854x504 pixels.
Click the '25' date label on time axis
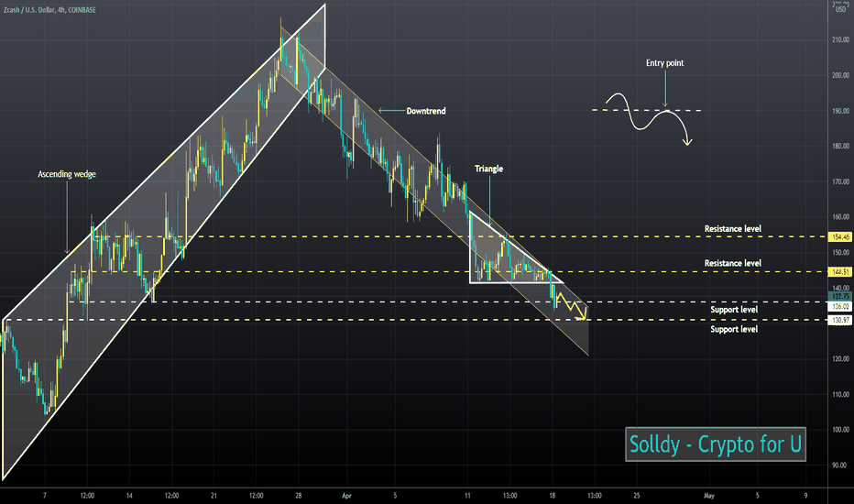pos(637,496)
